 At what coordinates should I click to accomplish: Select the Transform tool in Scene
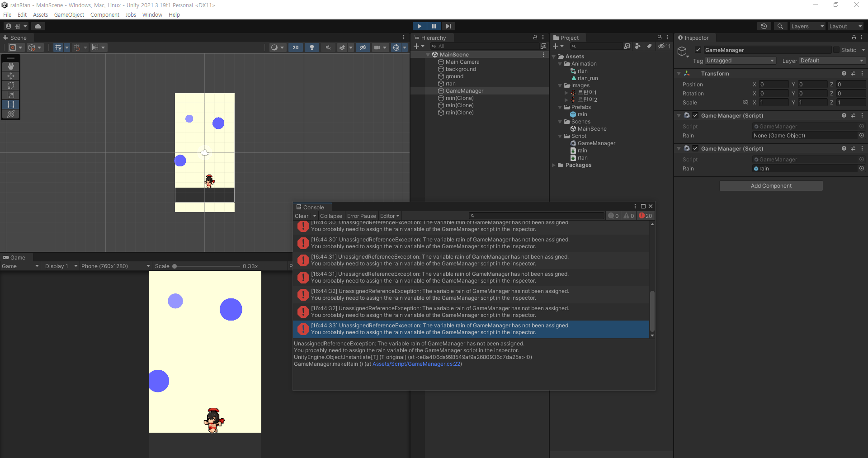tap(11, 113)
